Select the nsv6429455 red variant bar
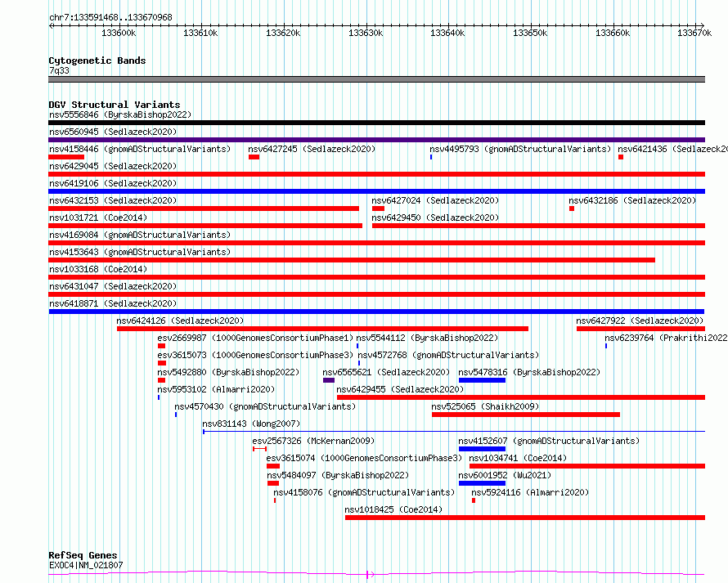The width and height of the screenshot is (728, 583). click(521, 397)
